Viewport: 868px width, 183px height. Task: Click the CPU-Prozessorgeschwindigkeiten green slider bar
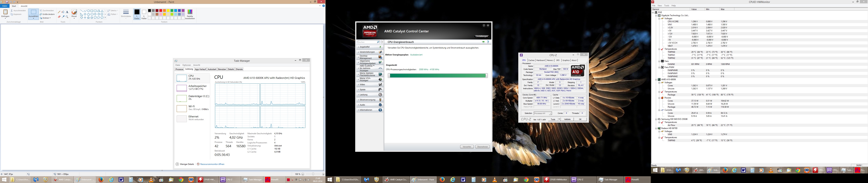(438, 76)
